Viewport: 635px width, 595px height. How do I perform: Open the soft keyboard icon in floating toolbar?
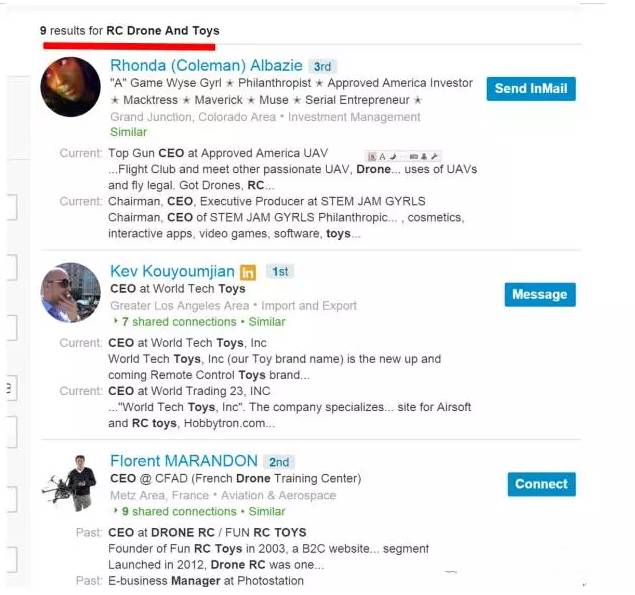[x=413, y=156]
